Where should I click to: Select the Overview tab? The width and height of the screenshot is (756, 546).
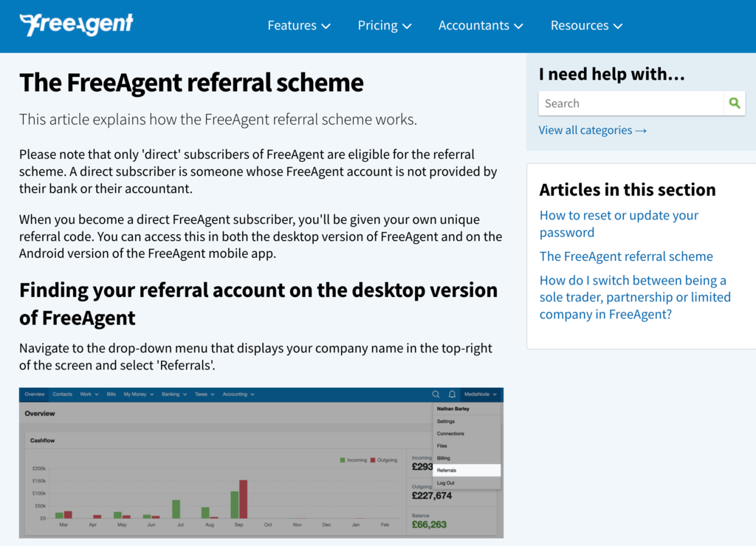(x=34, y=394)
